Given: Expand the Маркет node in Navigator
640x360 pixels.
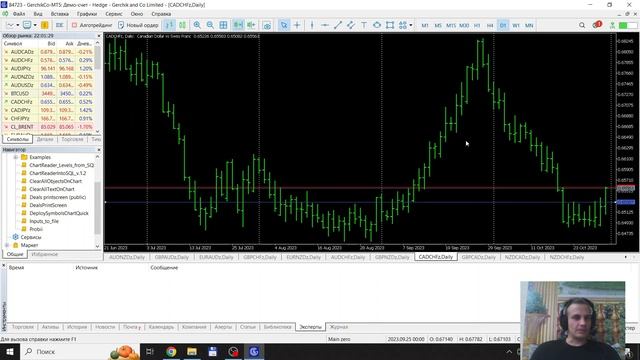Looking at the screenshot, I should click(x=7, y=245).
